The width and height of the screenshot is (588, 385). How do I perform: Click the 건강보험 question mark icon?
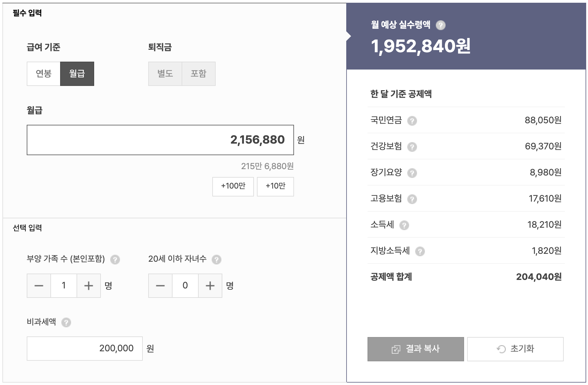point(412,147)
